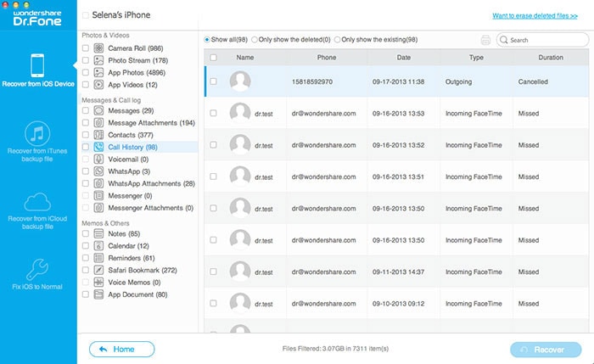Viewport: 594px width, 364px height.
Task: Tick the Messages (29) checkbox
Action: 86,110
